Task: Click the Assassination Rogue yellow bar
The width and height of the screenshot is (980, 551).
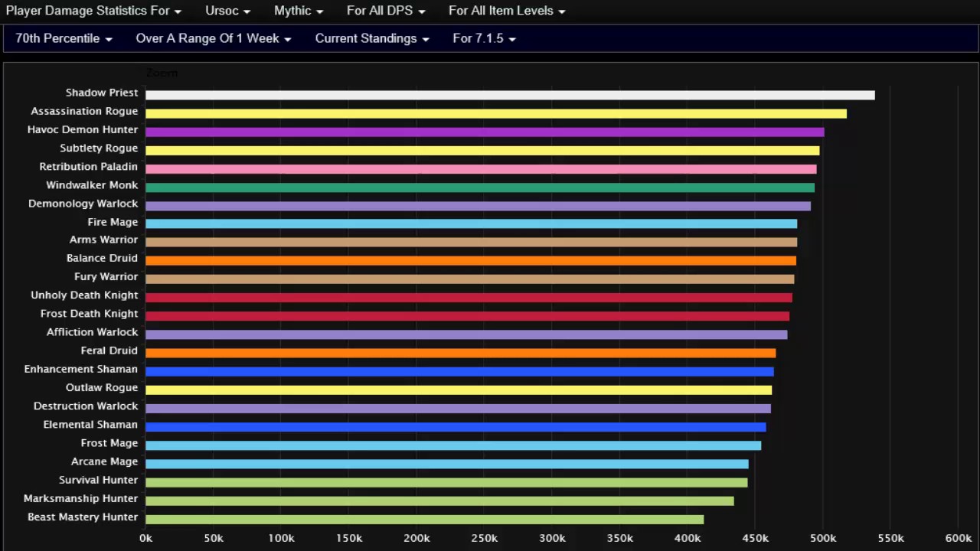Action: tap(496, 113)
